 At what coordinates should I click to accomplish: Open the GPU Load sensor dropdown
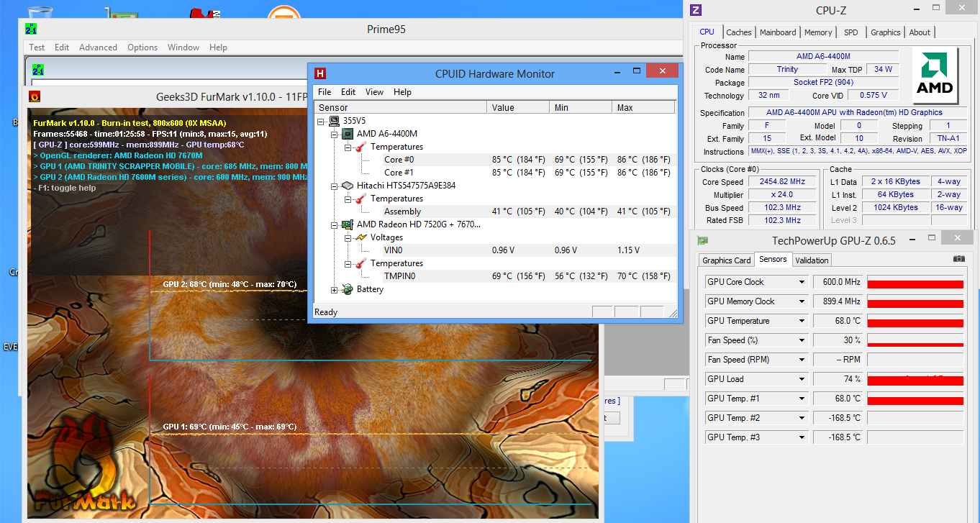[802, 379]
